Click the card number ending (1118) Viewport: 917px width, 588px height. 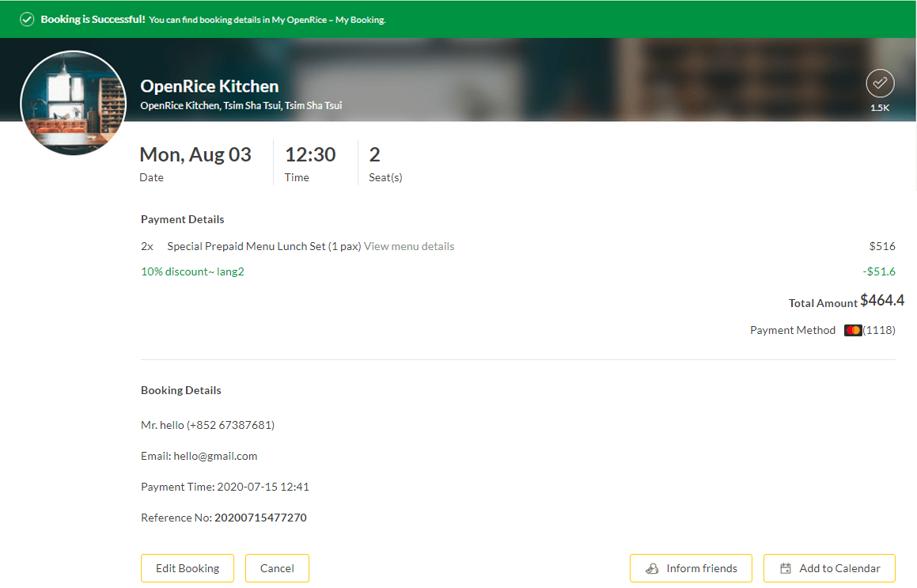[879, 330]
